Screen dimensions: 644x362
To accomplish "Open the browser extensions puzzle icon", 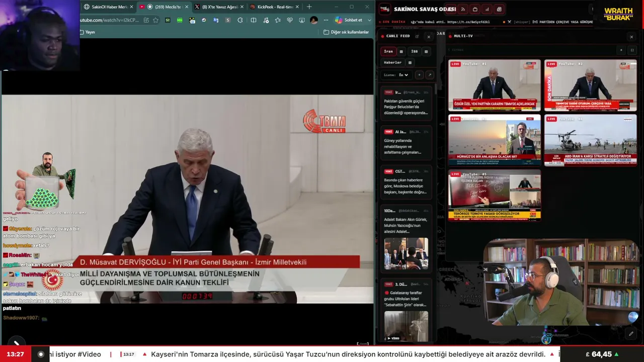I will pyautogui.click(x=240, y=20).
